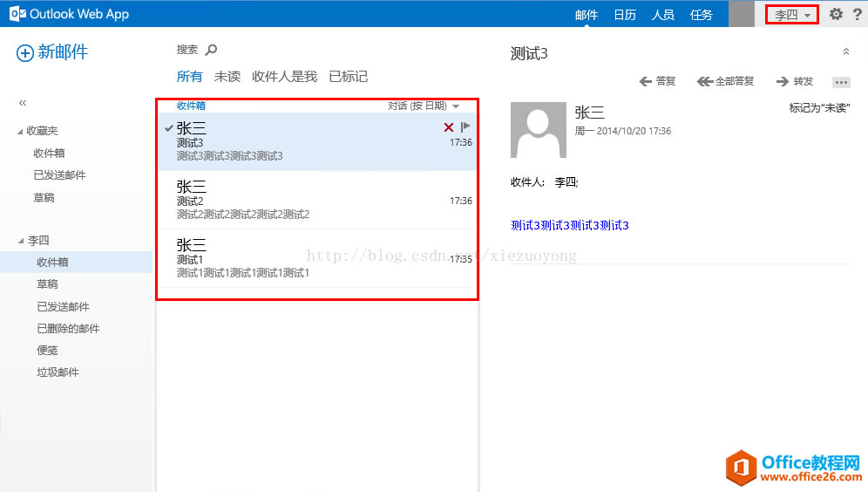Filter messages by 所有
This screenshot has height=492, width=868.
click(x=189, y=77)
